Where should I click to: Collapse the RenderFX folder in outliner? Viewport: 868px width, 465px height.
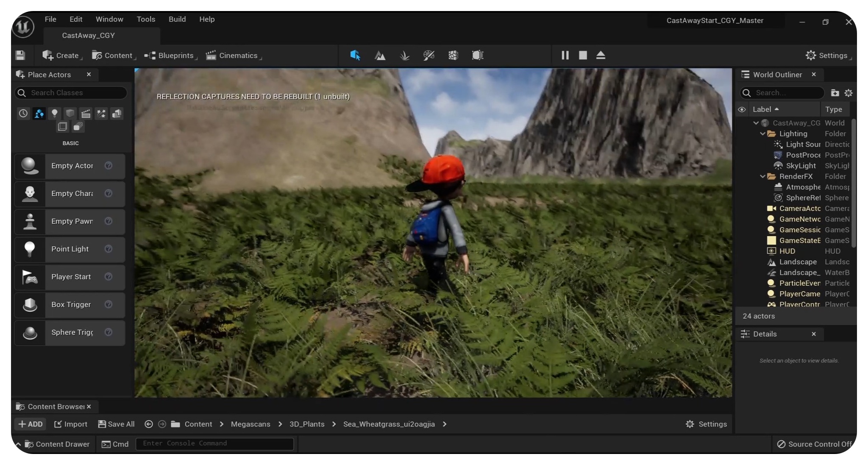[762, 176]
